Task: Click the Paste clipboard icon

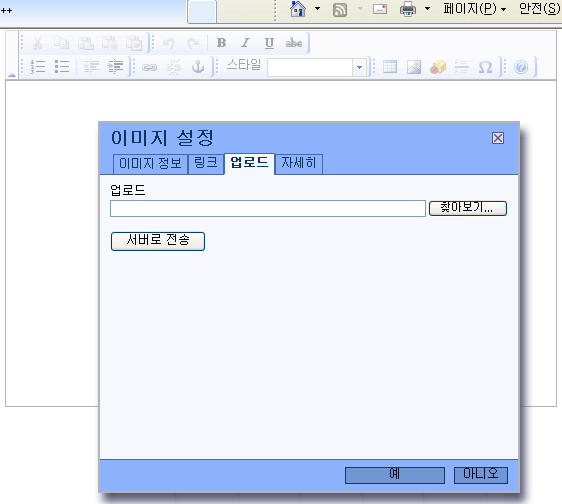Action: (86, 43)
